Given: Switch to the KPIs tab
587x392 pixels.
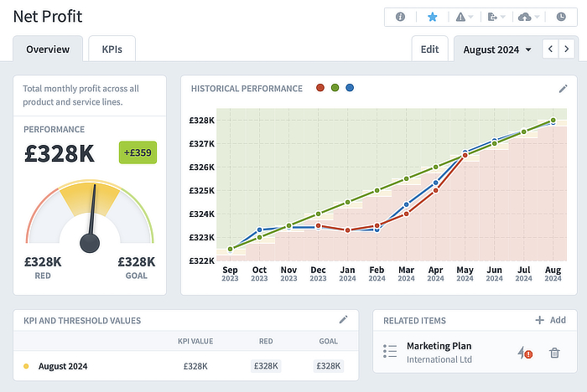Looking at the screenshot, I should point(112,49).
